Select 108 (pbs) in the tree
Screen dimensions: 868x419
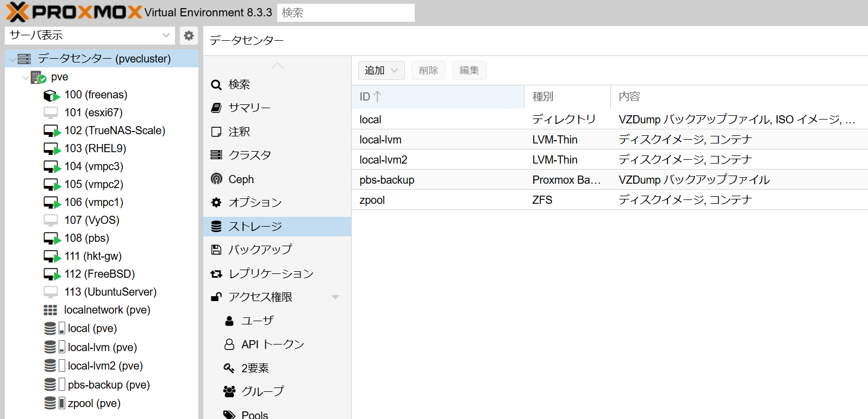tap(102, 239)
